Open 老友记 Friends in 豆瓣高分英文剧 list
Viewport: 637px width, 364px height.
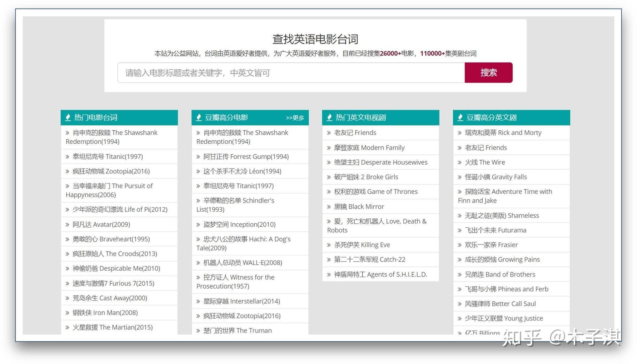click(x=486, y=147)
